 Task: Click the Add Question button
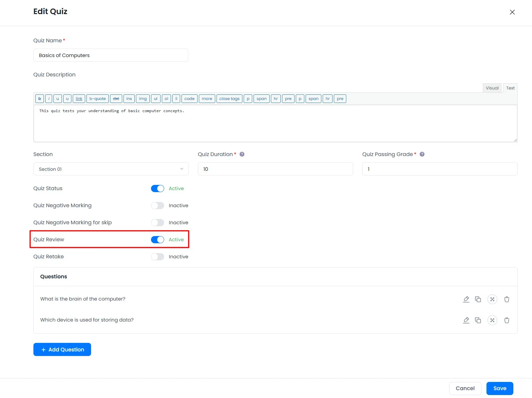62,349
